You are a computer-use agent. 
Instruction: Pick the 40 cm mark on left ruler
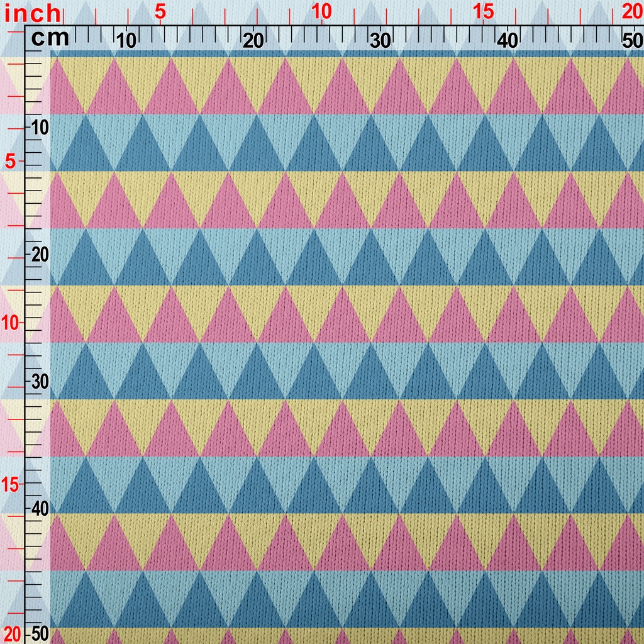(40, 508)
